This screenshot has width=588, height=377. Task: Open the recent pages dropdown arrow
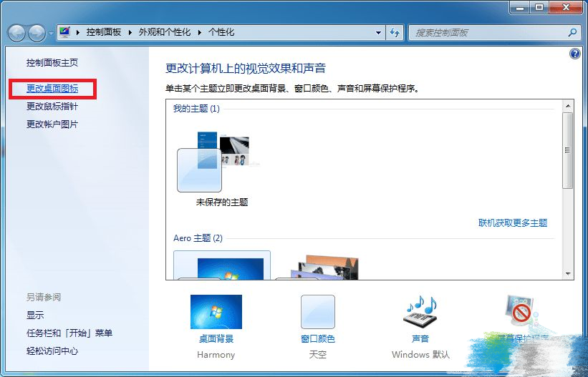(51, 33)
